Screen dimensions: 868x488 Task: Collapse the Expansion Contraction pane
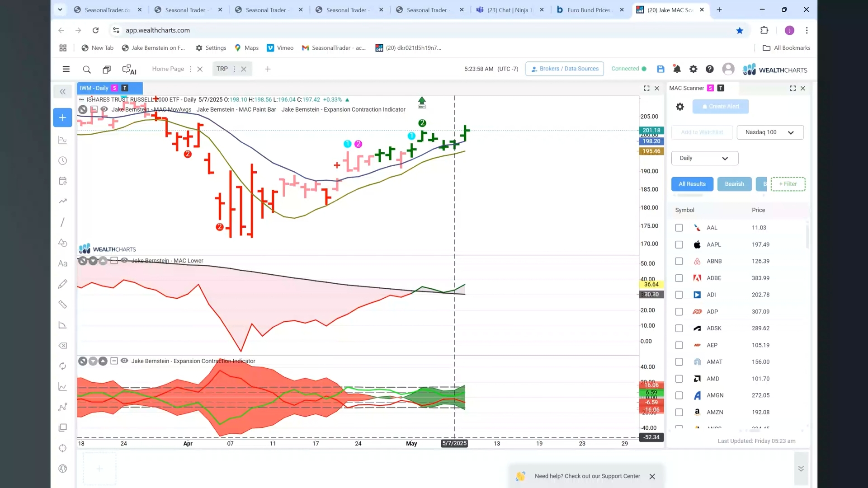[x=114, y=361]
